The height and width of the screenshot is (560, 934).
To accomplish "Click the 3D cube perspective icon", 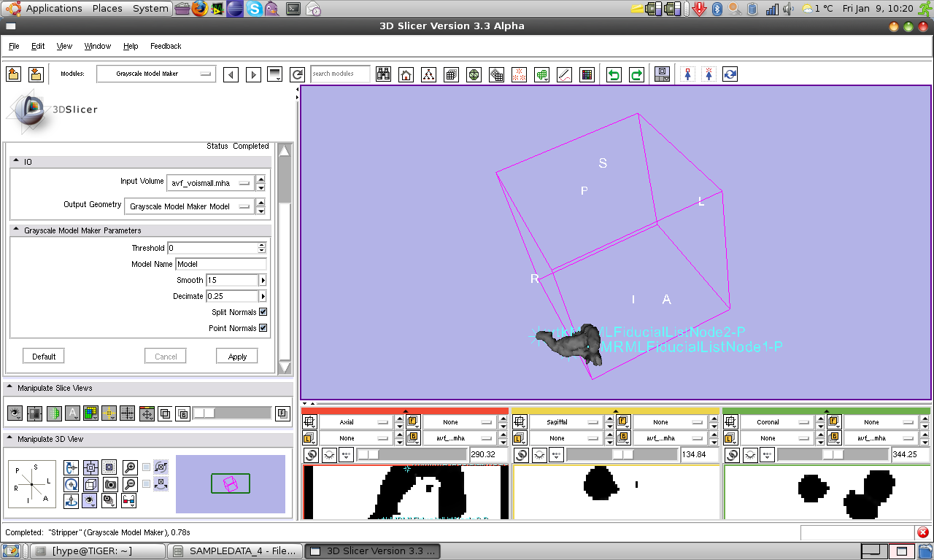I will 90,483.
